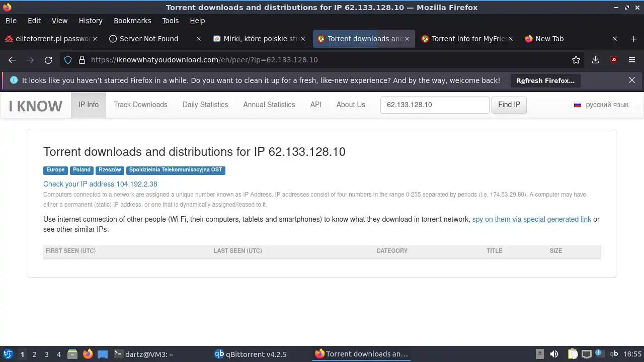The height and width of the screenshot is (362, 644).
Task: Click the I KNOW site logo
Action: click(36, 106)
